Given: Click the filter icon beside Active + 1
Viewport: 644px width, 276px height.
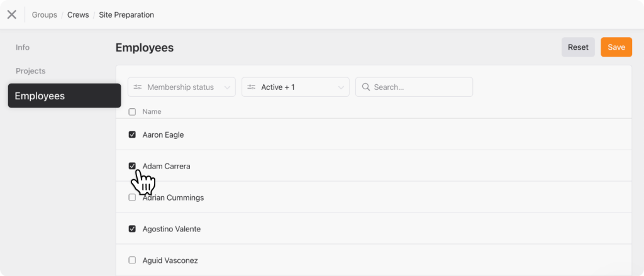Looking at the screenshot, I should point(252,87).
